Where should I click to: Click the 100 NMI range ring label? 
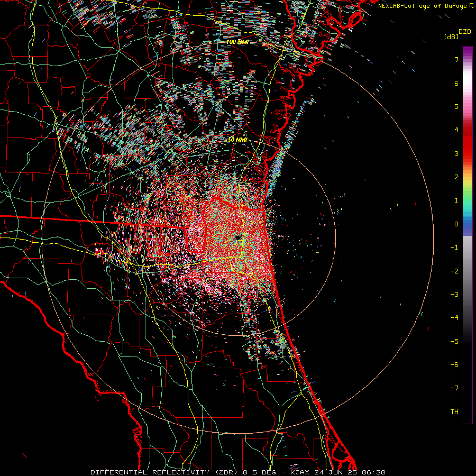237,42
